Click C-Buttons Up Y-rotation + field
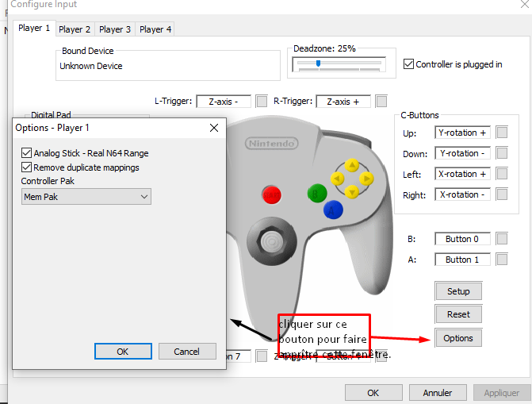Screen dimensions: 532x404 [462, 133]
